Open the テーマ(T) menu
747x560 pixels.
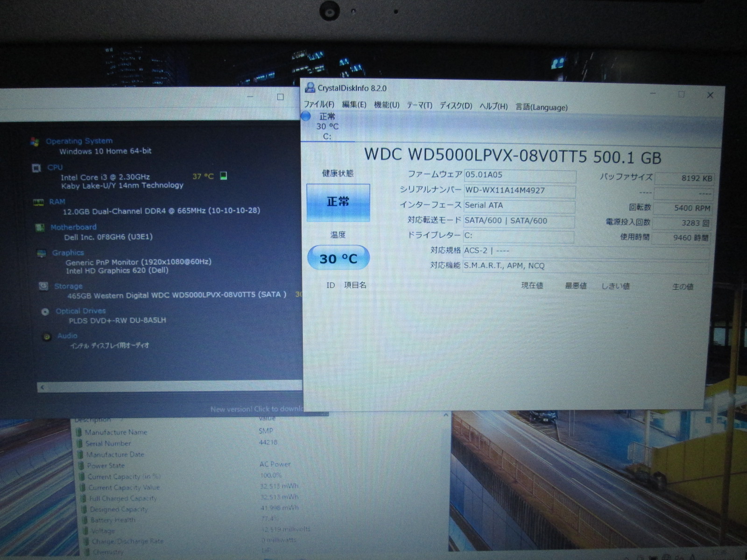pyautogui.click(x=419, y=105)
